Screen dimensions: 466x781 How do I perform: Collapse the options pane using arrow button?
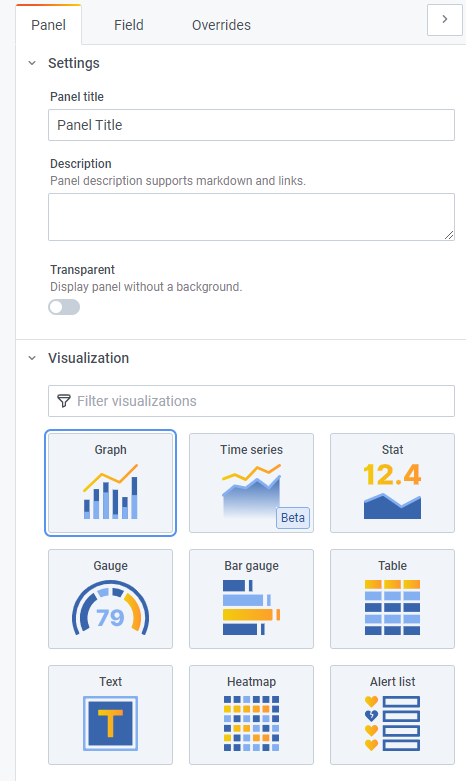tap(445, 19)
